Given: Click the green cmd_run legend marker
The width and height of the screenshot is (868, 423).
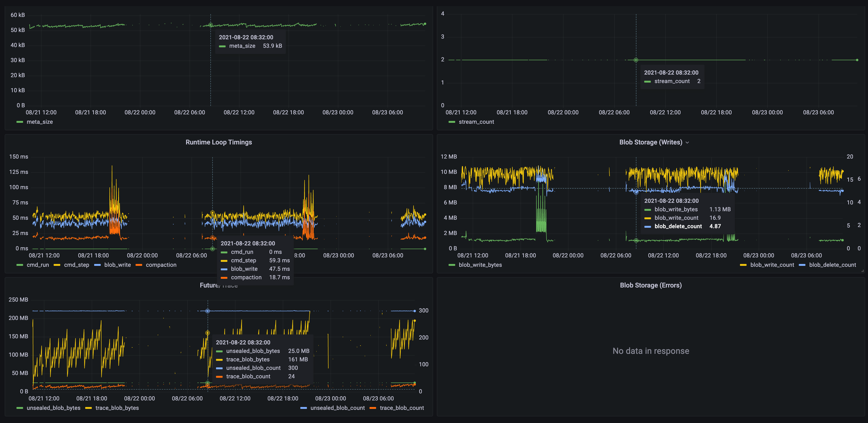Looking at the screenshot, I should [x=19, y=265].
